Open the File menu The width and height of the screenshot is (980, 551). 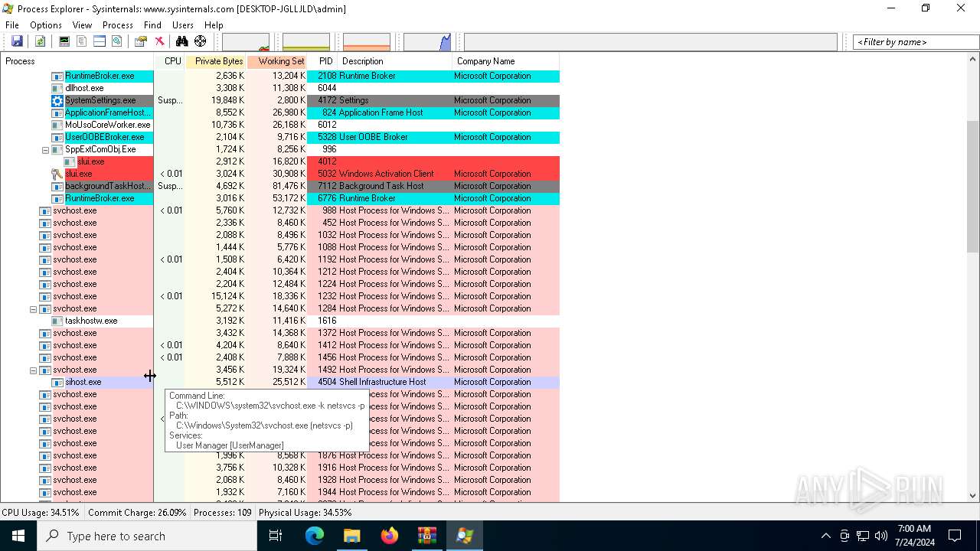tap(12, 25)
